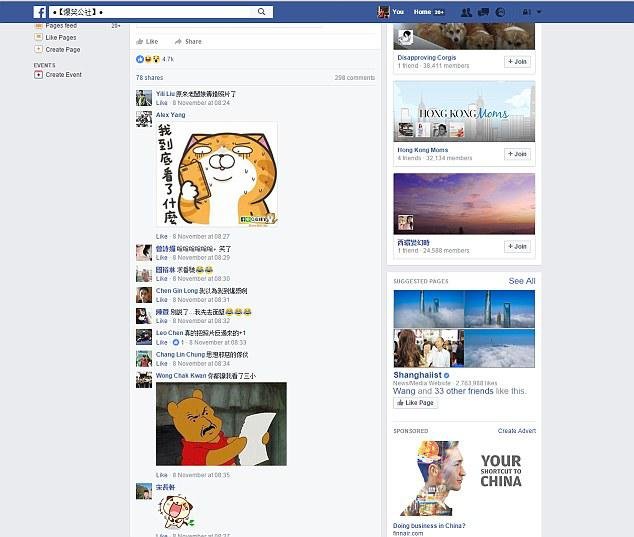Screen dimensions: 634x537
Task: Click in the Facebook search field
Action: pyautogui.click(x=156, y=12)
